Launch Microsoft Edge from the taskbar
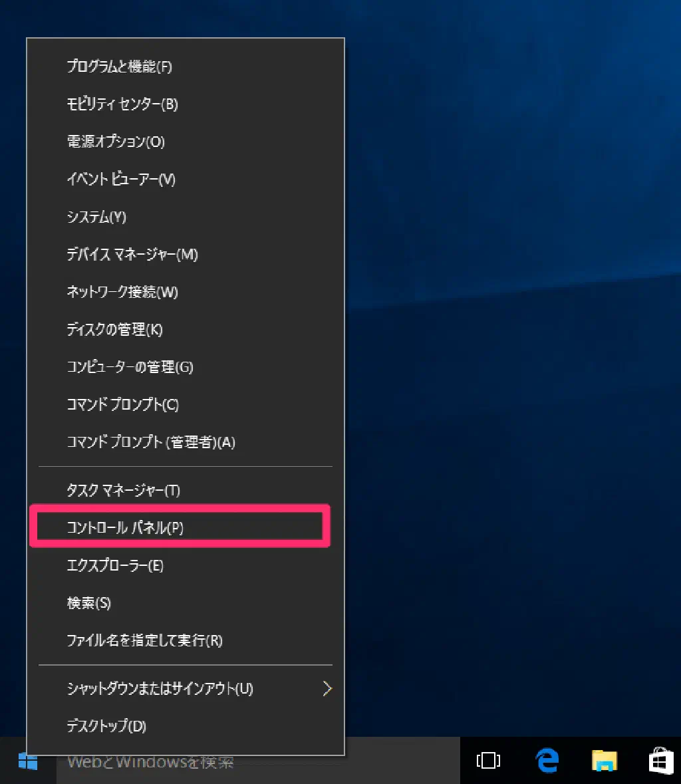This screenshot has width=681, height=784. pyautogui.click(x=547, y=761)
